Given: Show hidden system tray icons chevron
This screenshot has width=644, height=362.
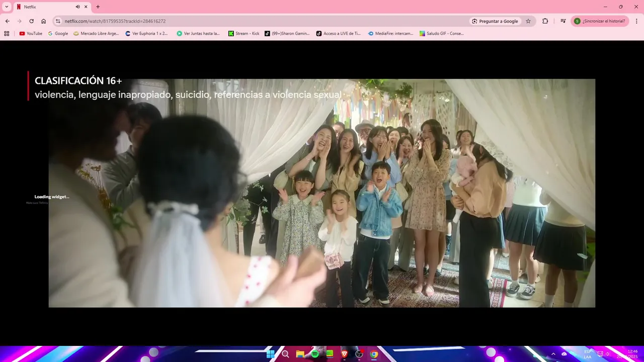Looking at the screenshot, I should click(x=553, y=354).
